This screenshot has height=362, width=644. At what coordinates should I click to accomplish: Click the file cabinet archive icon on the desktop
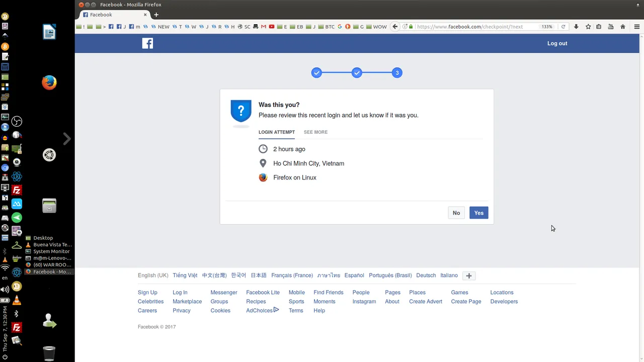point(49,205)
